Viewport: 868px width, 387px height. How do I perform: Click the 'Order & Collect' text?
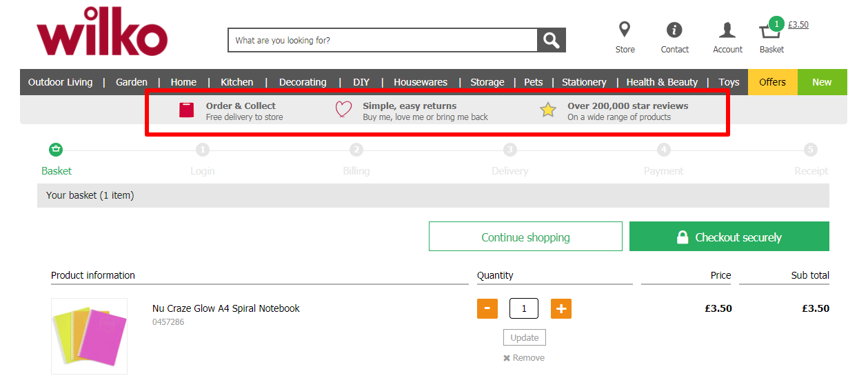tap(241, 106)
